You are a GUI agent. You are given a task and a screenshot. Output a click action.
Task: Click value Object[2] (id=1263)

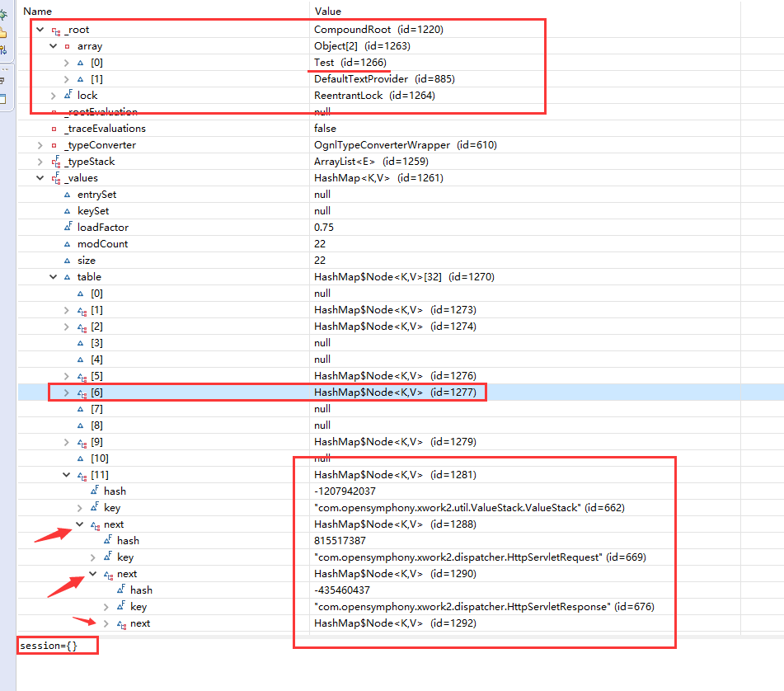tap(362, 46)
